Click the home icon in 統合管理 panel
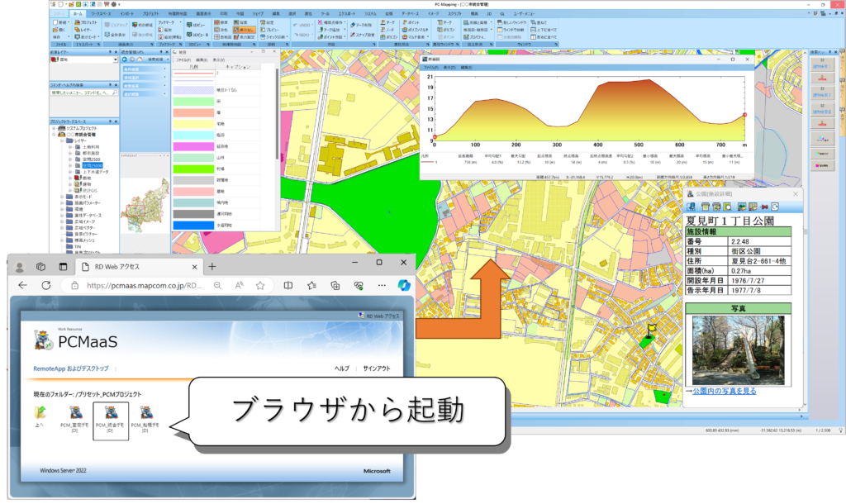The image size is (846, 504). (x=140, y=59)
